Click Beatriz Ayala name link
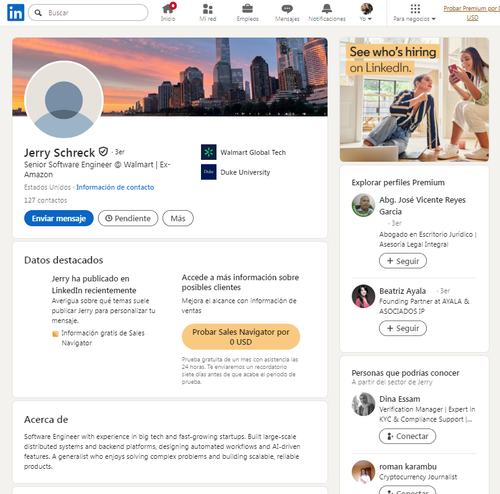 click(x=402, y=291)
